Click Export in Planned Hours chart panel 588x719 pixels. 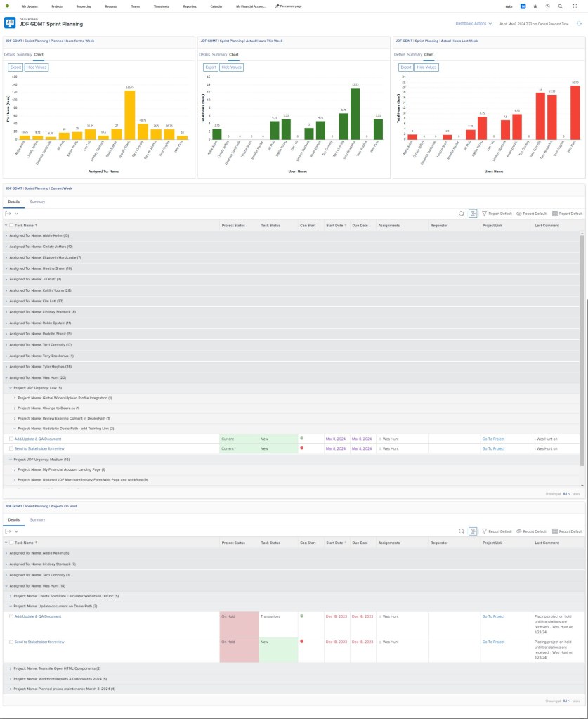pos(15,67)
